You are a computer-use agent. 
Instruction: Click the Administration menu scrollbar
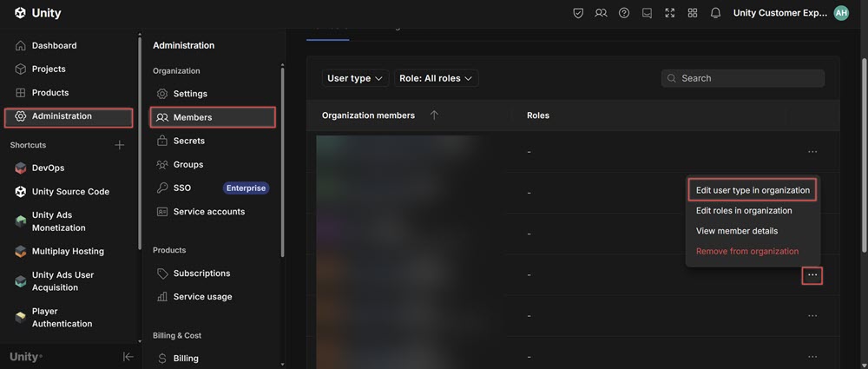pyautogui.click(x=282, y=161)
